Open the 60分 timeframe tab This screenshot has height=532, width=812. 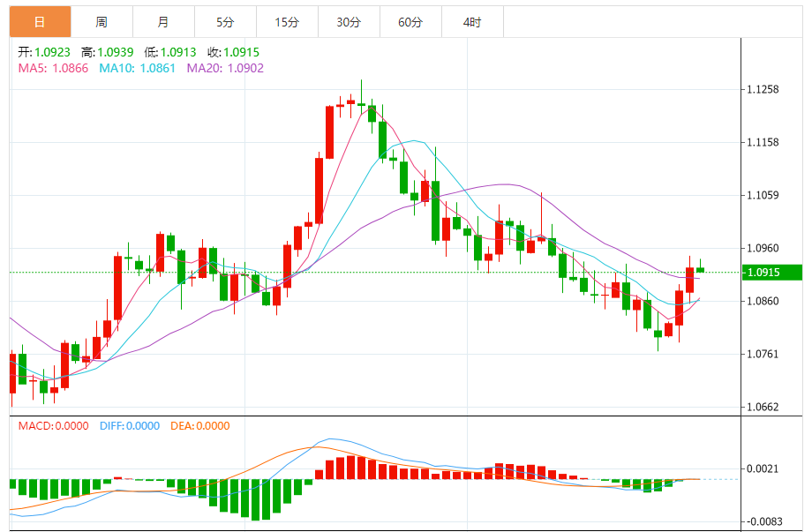(x=410, y=22)
